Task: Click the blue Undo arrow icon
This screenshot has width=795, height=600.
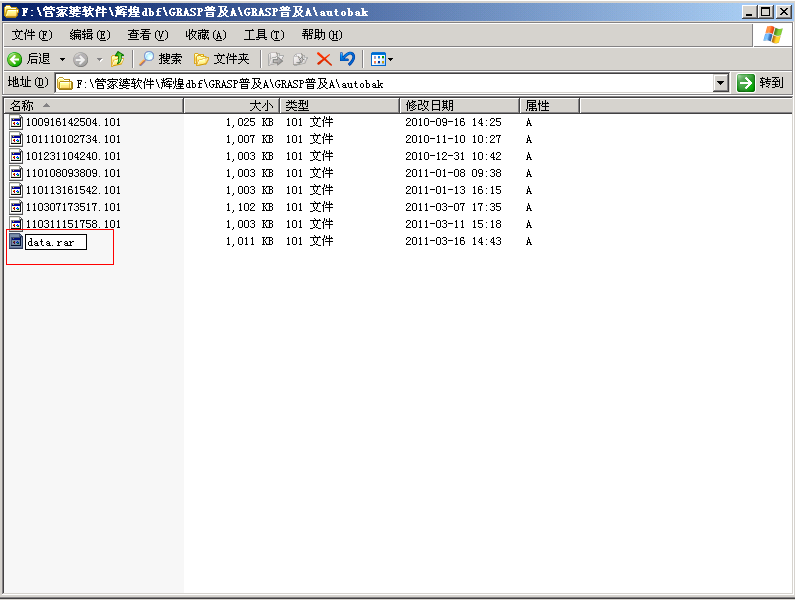Action: pyautogui.click(x=347, y=59)
